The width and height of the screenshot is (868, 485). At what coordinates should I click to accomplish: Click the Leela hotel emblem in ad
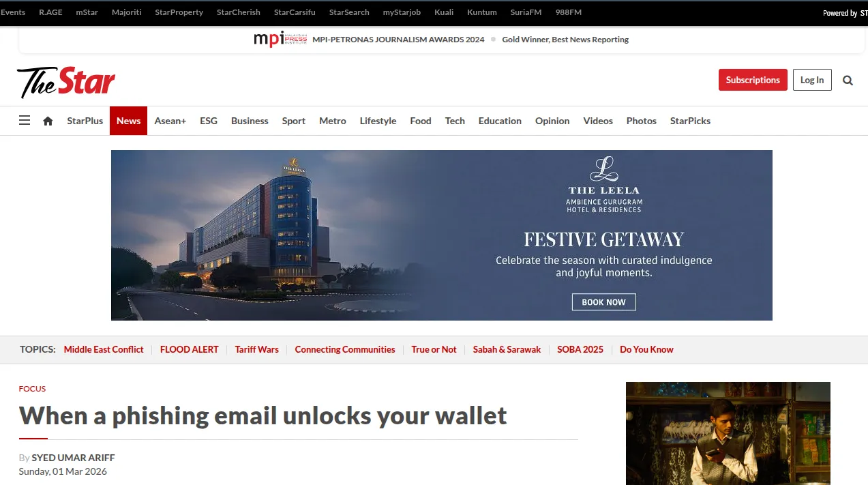click(603, 170)
